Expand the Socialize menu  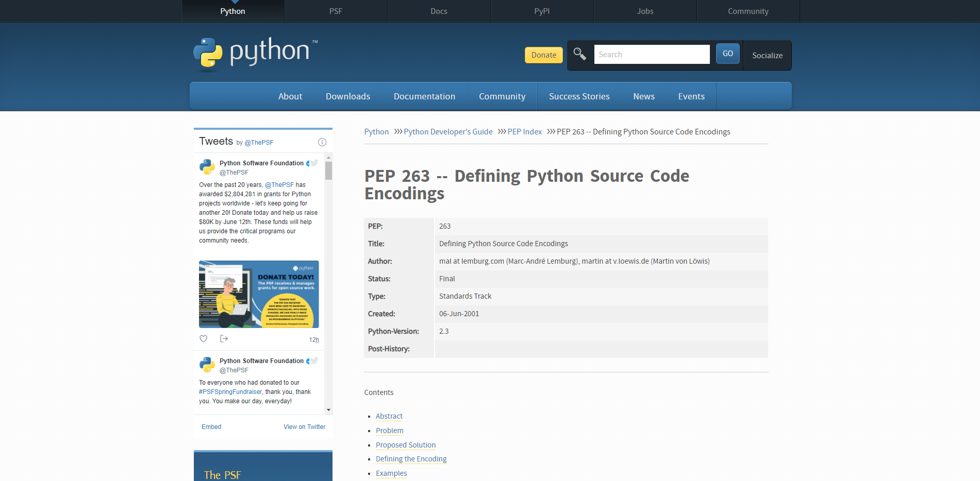[x=767, y=55]
